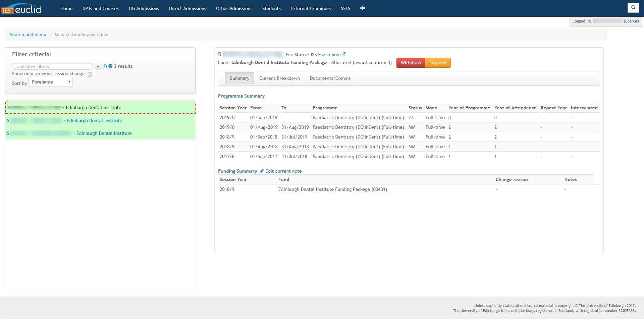Open the DPTs and Courses menu
Image resolution: width=644 pixels, height=325 pixels.
click(100, 8)
